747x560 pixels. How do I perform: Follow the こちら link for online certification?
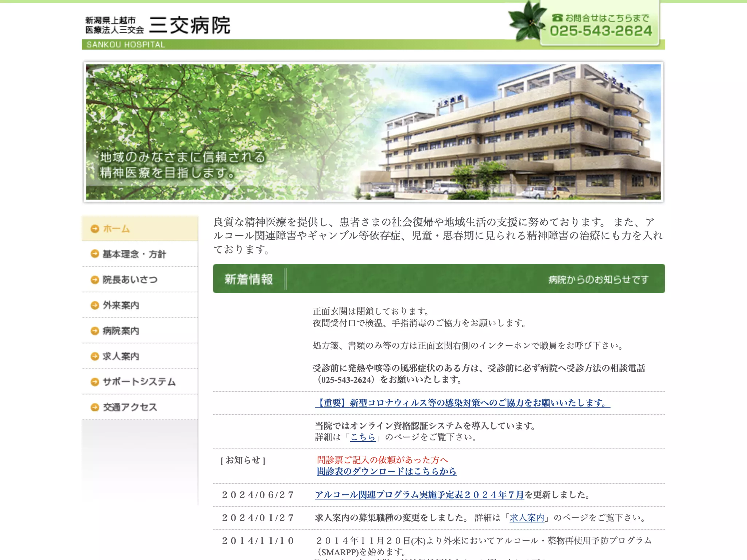(363, 437)
